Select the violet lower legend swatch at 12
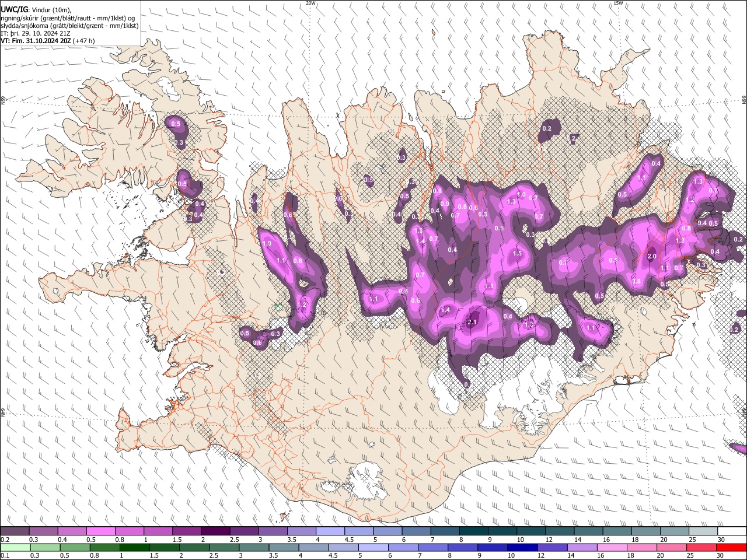 pos(551,547)
